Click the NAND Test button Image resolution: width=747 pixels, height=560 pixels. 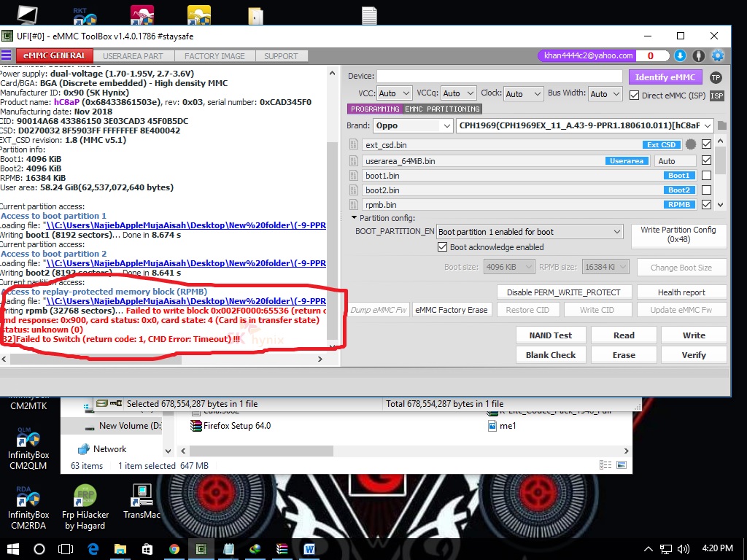click(x=551, y=335)
